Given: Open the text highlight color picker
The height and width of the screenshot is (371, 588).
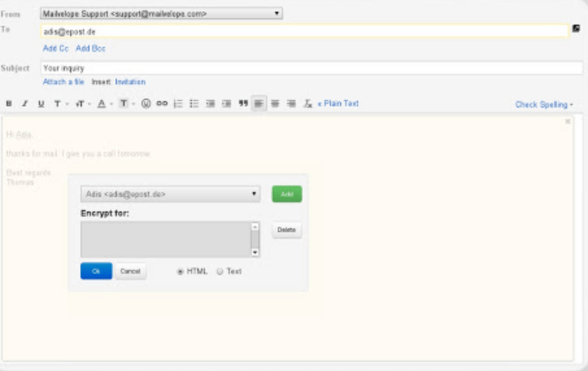Looking at the screenshot, I should pos(126,104).
